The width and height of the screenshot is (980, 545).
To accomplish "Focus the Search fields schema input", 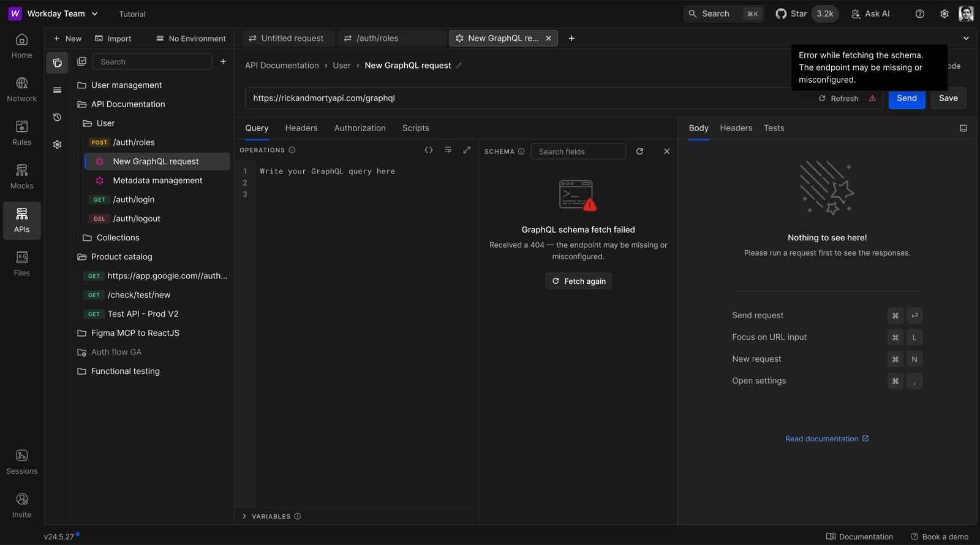I will pos(578,151).
